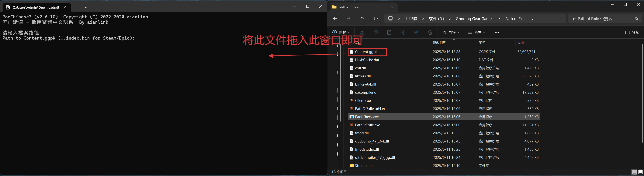The width and height of the screenshot is (644, 176).
Task: Sort by 修改日期 column header
Action: tap(454, 43)
